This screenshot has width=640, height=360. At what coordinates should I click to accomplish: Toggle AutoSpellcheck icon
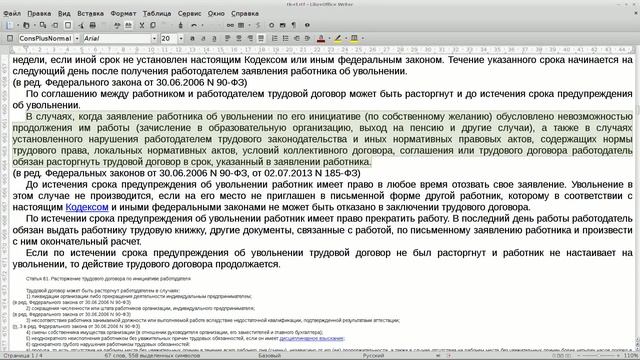tap(128, 25)
